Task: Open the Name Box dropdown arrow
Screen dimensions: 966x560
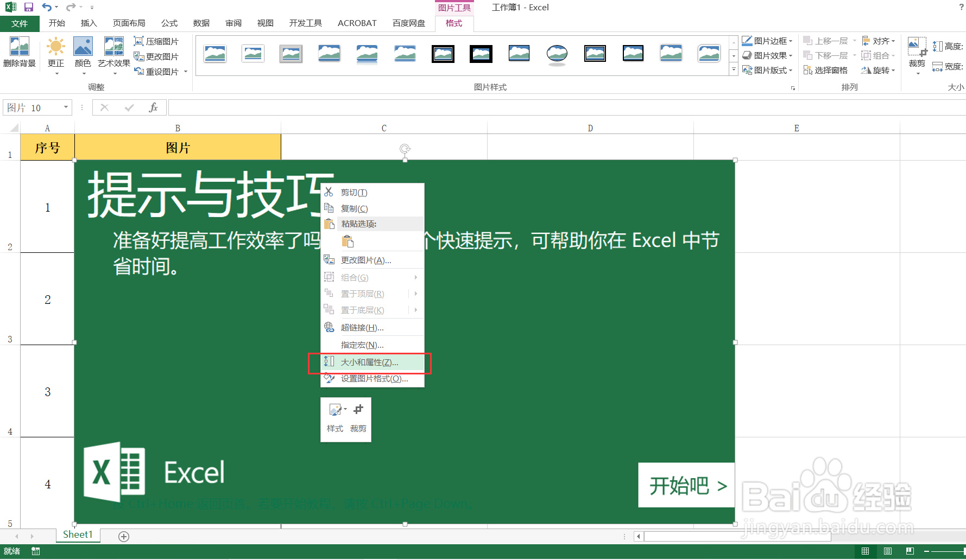Action: 66,107
